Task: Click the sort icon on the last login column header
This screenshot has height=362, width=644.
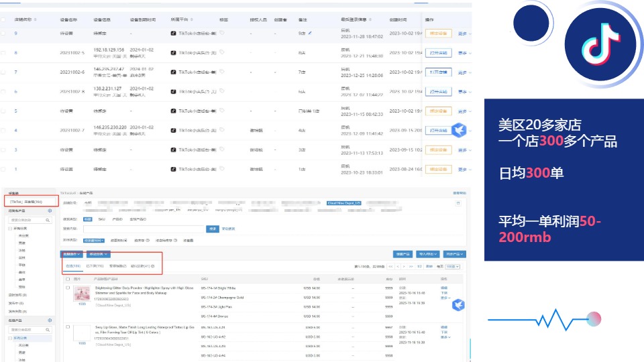Action: (x=370, y=19)
